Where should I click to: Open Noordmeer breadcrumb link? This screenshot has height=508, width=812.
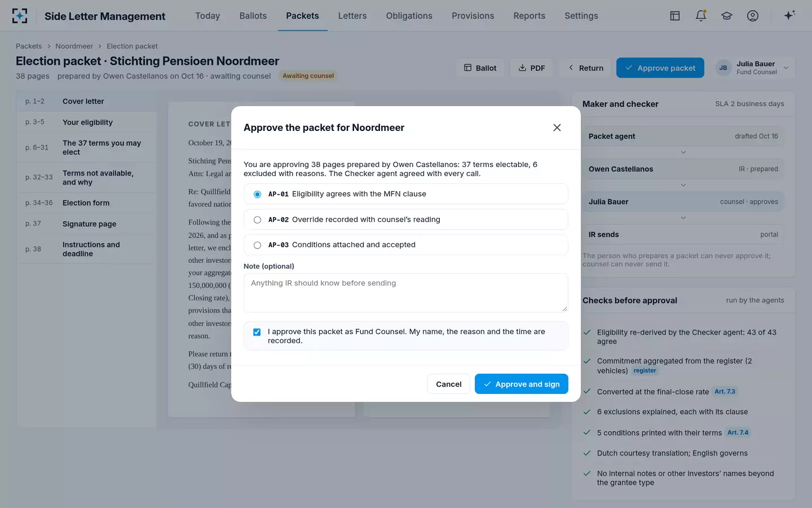pos(74,46)
